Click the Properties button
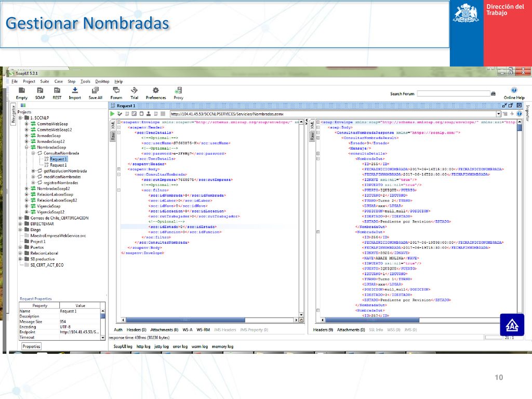The image size is (532, 399). click(x=32, y=347)
